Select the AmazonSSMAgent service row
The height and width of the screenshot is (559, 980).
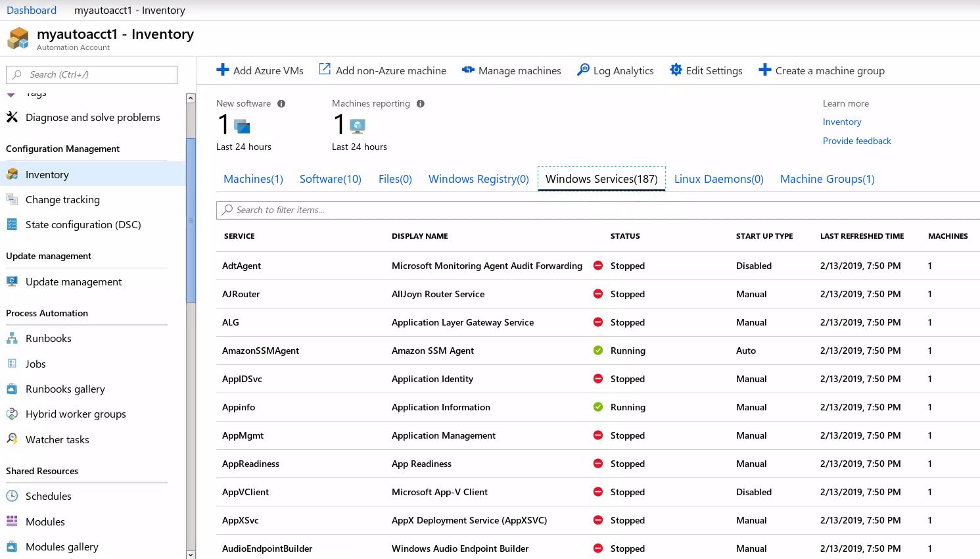pyautogui.click(x=260, y=351)
